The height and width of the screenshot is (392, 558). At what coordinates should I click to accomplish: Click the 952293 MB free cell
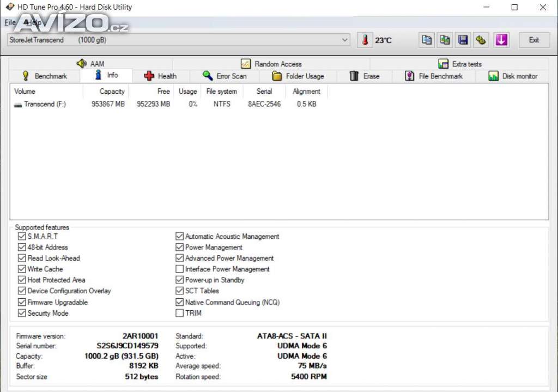point(153,104)
